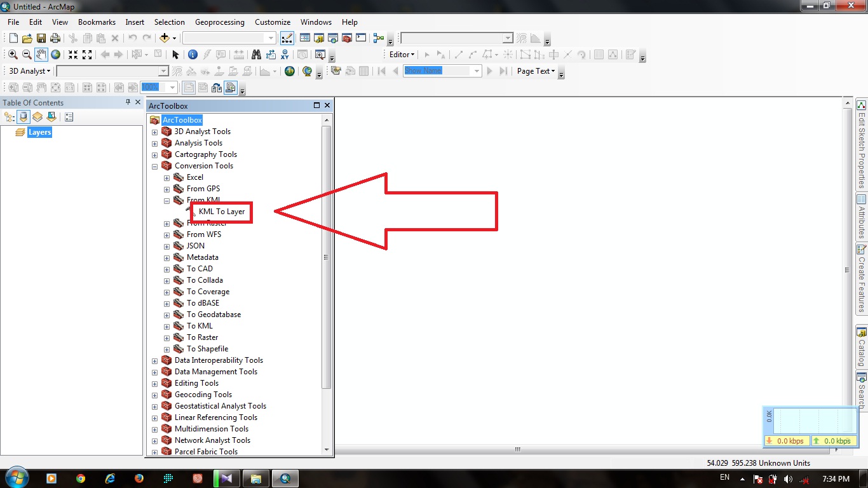
Task: Open the Create Features side tab
Action: point(862,279)
